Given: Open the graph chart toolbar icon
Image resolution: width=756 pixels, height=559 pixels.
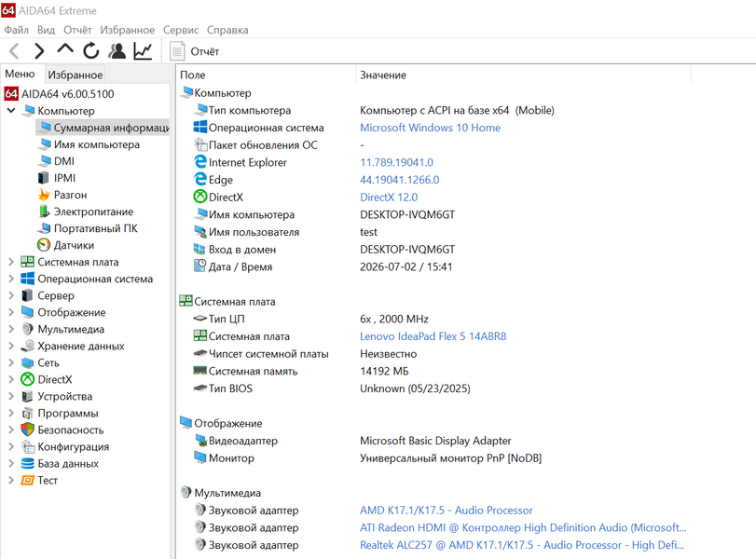Looking at the screenshot, I should coord(143,50).
